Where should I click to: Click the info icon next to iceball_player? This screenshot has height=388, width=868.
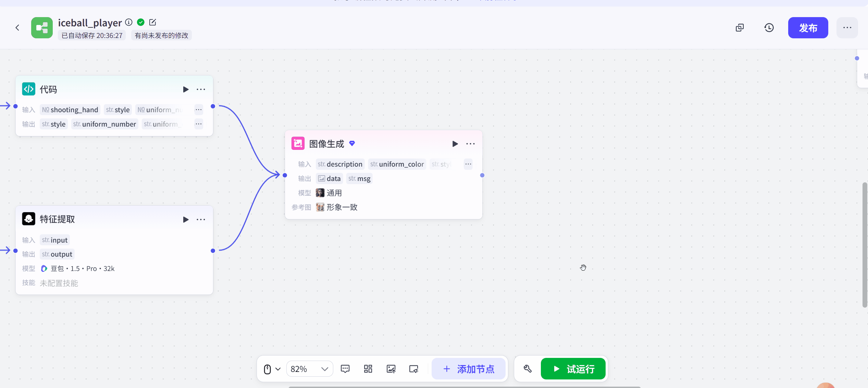(x=128, y=22)
